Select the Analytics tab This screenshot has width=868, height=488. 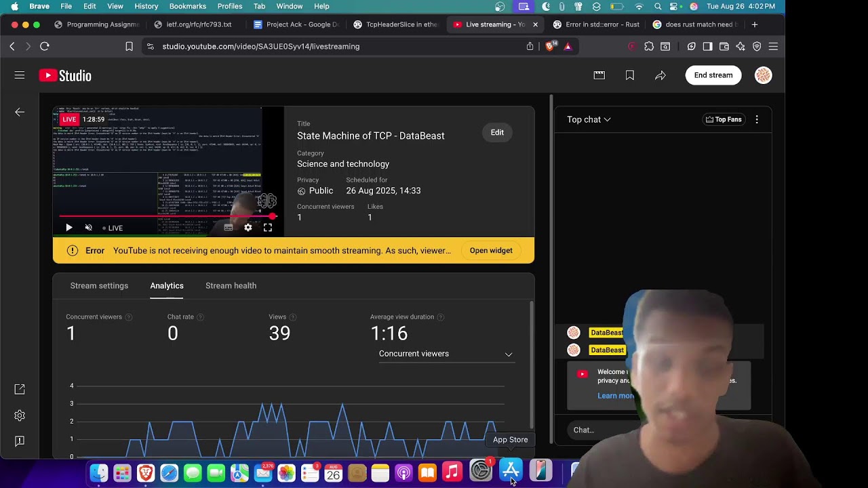[x=167, y=285]
